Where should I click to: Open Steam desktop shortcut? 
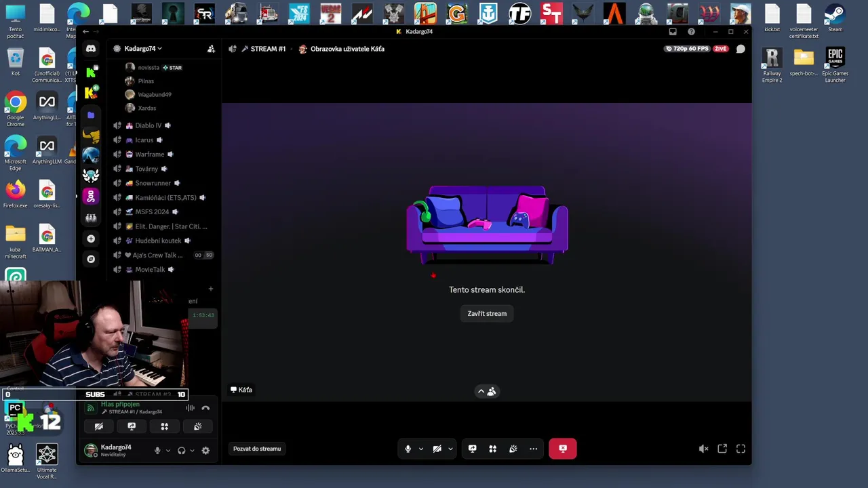pyautogui.click(x=835, y=18)
